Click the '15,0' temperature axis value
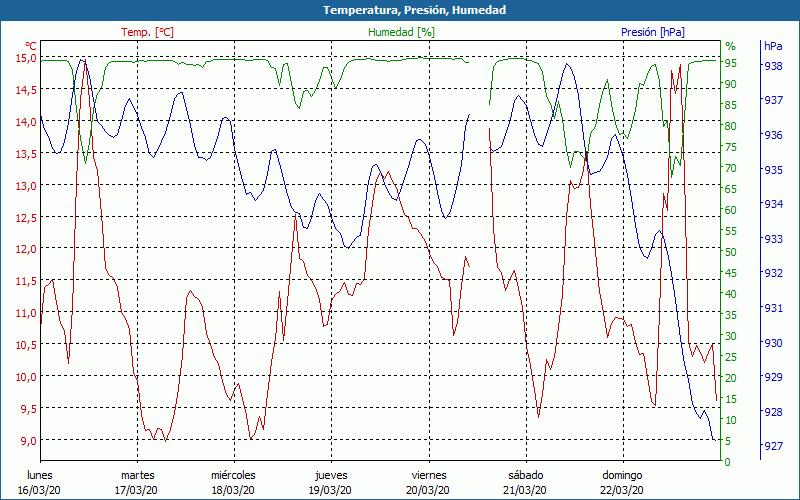This screenshot has width=800, height=500. 26,58
